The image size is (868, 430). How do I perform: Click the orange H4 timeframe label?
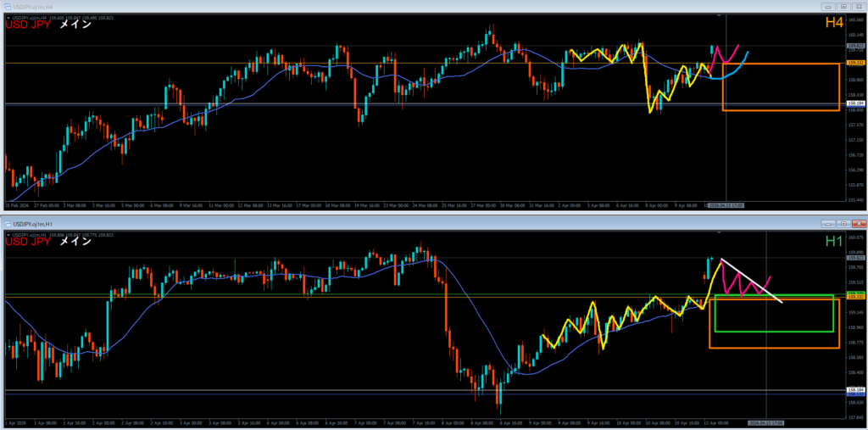point(834,23)
